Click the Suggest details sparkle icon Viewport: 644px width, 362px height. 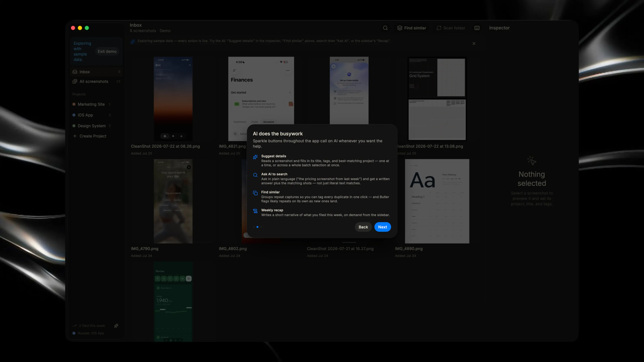pyautogui.click(x=255, y=157)
